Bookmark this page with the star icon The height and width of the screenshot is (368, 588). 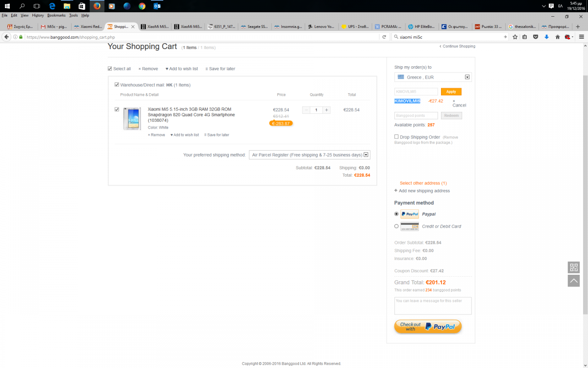(515, 37)
